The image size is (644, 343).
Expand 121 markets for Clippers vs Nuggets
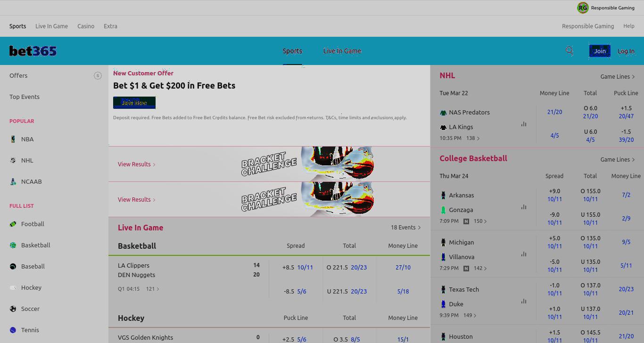click(153, 289)
